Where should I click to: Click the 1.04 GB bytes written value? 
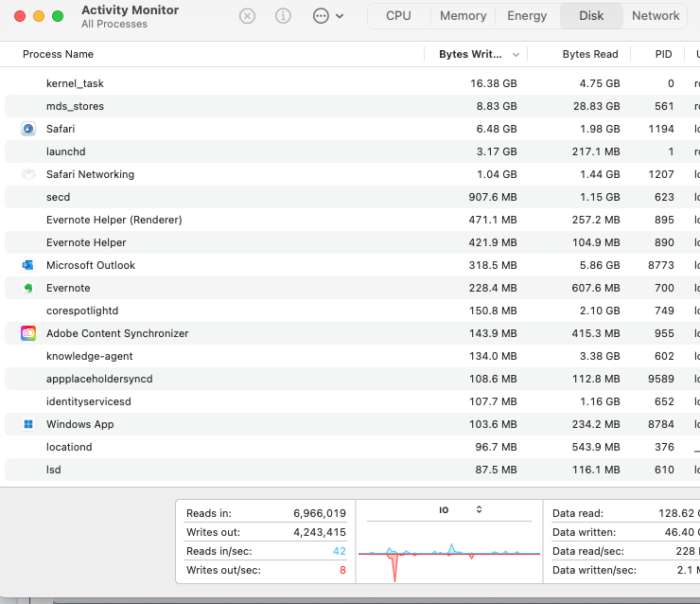497,174
